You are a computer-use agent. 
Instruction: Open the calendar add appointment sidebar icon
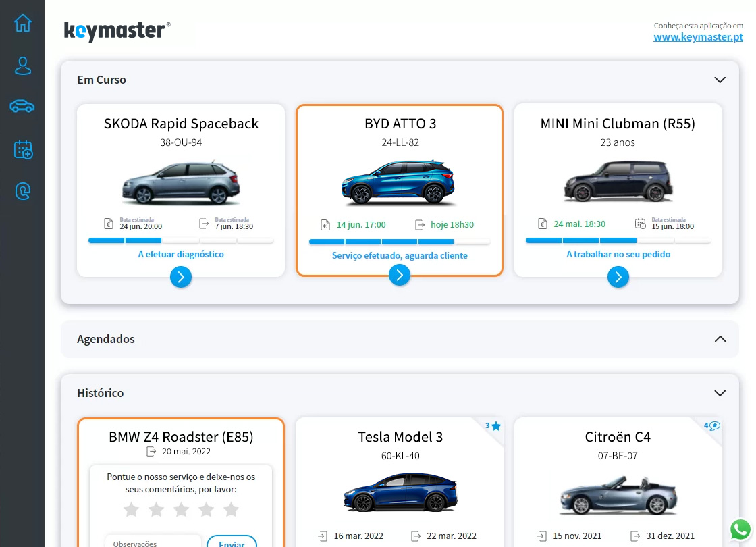coord(23,149)
